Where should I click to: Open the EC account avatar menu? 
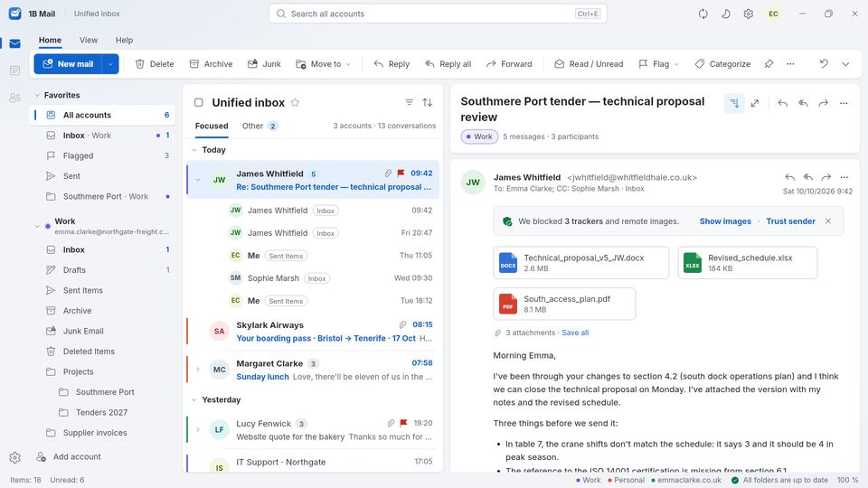tap(773, 14)
